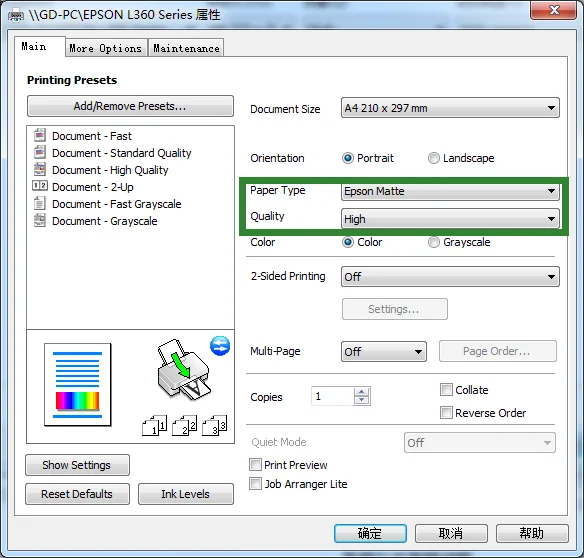Select the Document - 2-Up preset icon
The width and height of the screenshot is (584, 558).
pyautogui.click(x=40, y=186)
